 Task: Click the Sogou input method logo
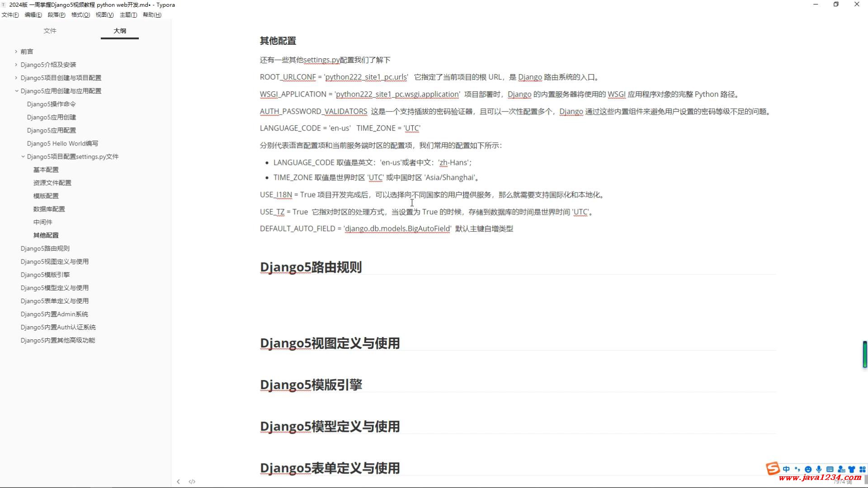(773, 468)
